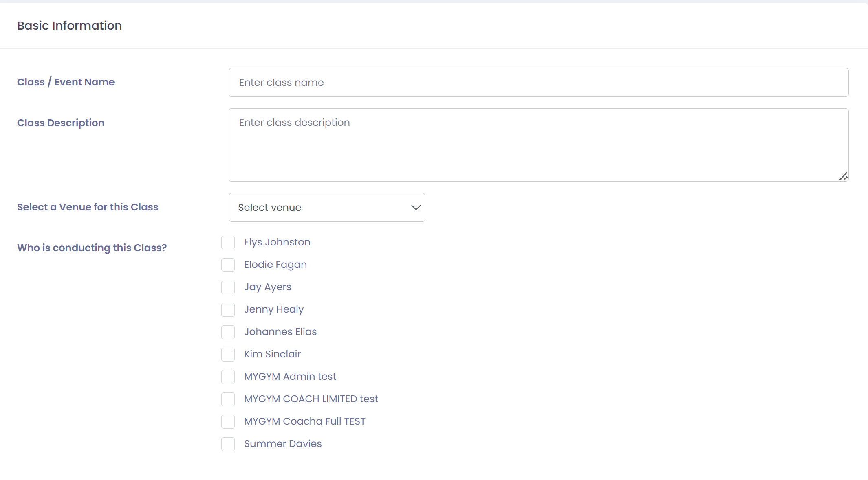Tick the MYGYM Admin test checkbox

[x=228, y=377]
